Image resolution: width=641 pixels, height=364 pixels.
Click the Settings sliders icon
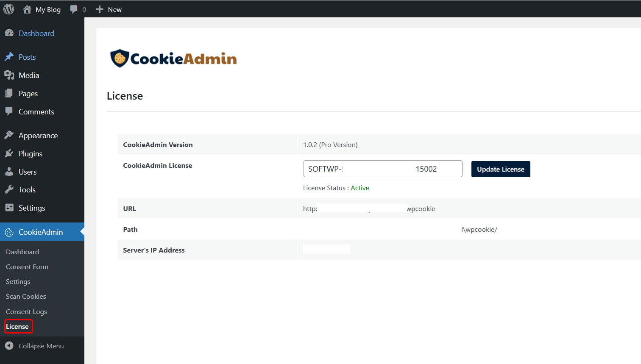tap(9, 208)
